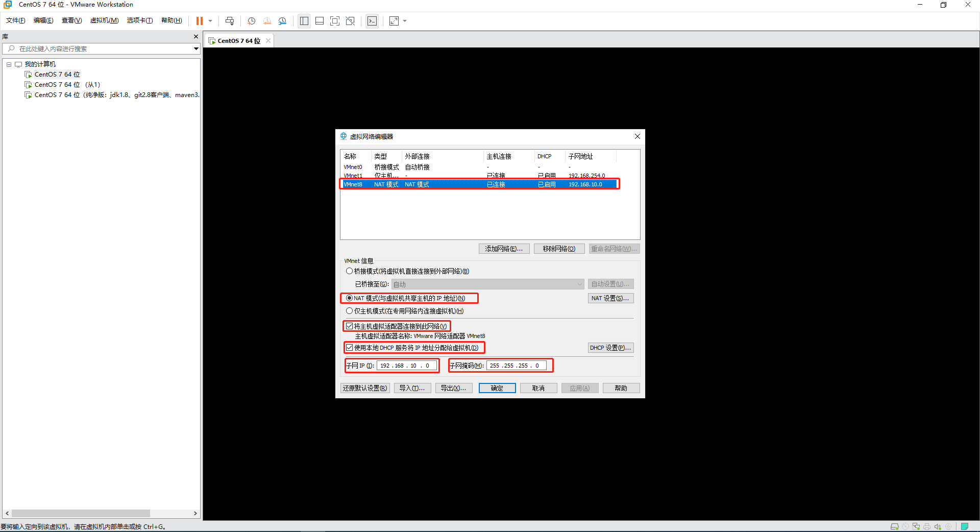This screenshot has width=980, height=532.
Task: Click the NAT 设置 button
Action: click(610, 298)
